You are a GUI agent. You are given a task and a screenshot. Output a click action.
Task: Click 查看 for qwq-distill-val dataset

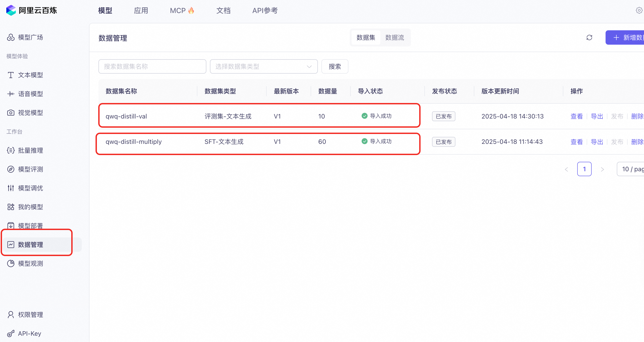576,116
